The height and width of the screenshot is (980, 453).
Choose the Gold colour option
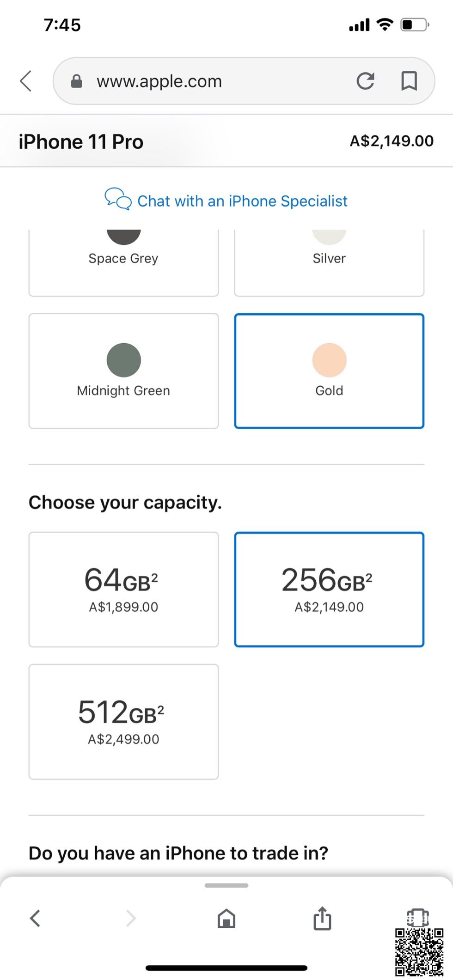click(x=329, y=371)
